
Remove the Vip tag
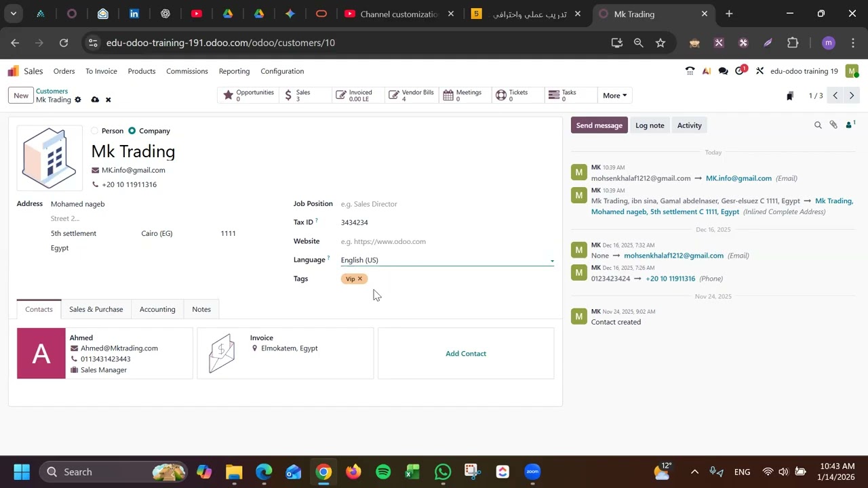[x=360, y=279]
